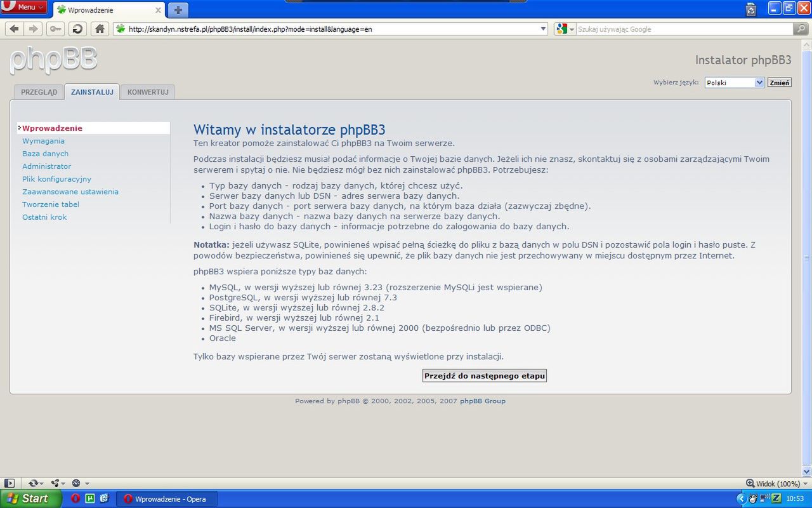The image size is (812, 508).
Task: Open the language selector showing Polski
Action: click(x=735, y=83)
